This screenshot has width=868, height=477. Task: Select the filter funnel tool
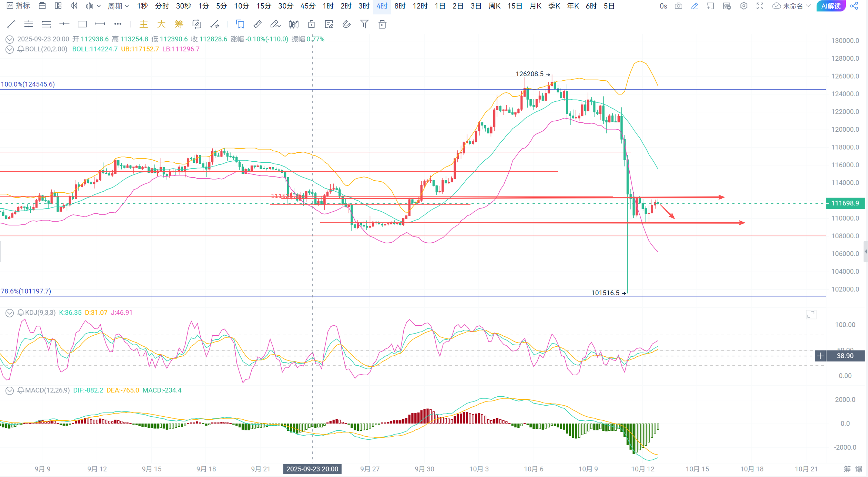(x=364, y=24)
